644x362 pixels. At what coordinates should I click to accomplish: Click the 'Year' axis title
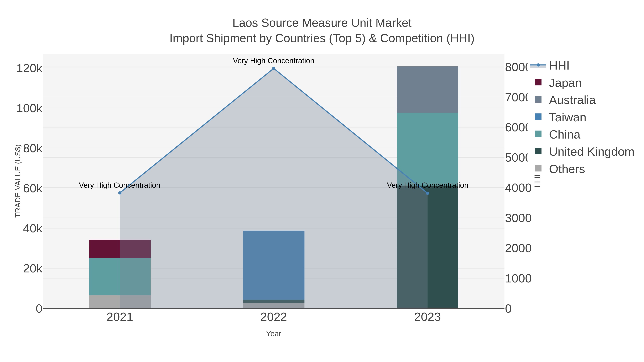tap(274, 334)
